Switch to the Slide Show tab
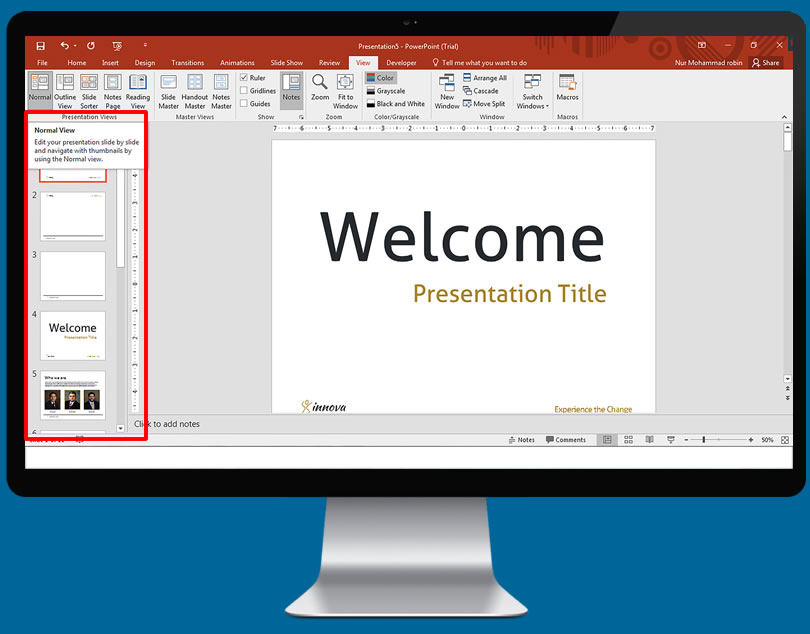 [287, 63]
